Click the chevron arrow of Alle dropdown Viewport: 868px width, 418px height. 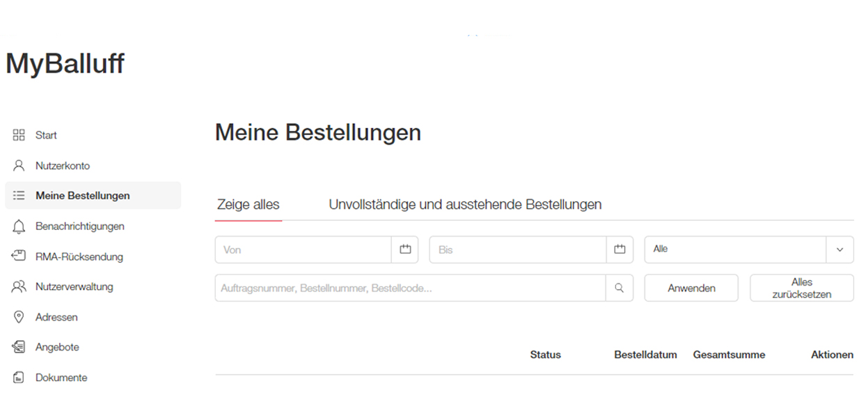(x=839, y=249)
